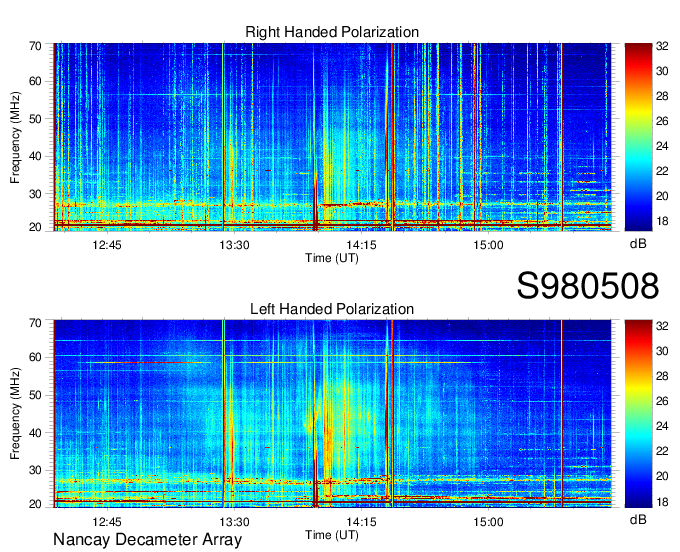680x552 pixels.
Task: Click the 28 dB value on Right Handed color bar
Action: (662, 96)
